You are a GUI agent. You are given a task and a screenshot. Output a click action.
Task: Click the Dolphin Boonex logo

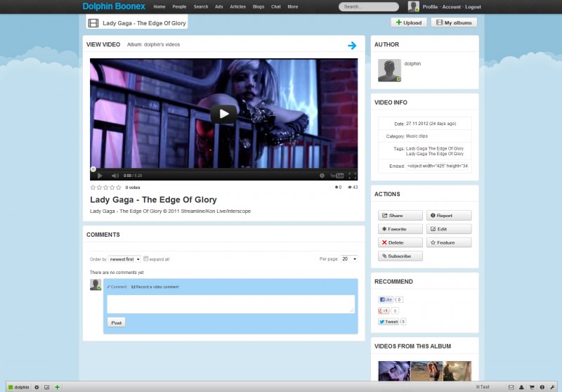[x=114, y=6]
